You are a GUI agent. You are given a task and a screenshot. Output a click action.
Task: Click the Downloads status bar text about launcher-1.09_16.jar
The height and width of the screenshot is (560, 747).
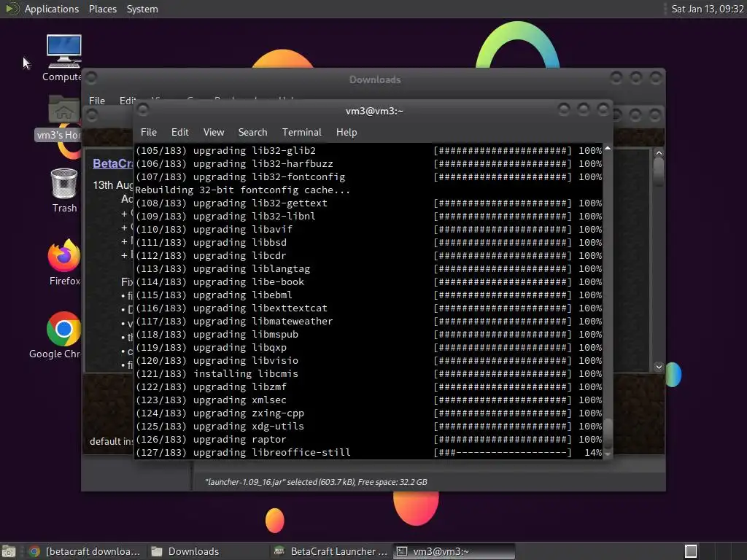tap(316, 482)
